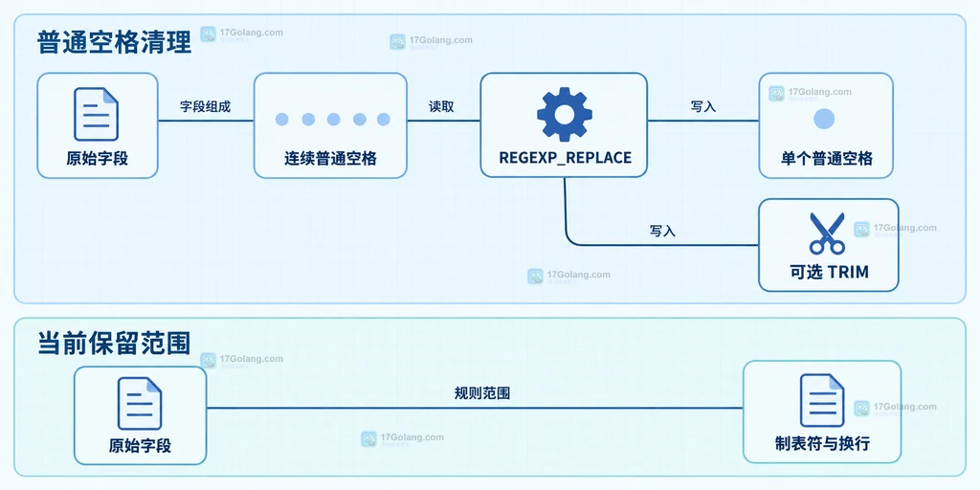Click 原始字段 label in 普通空格清理 section
The height and width of the screenshot is (490, 980).
pos(97,158)
